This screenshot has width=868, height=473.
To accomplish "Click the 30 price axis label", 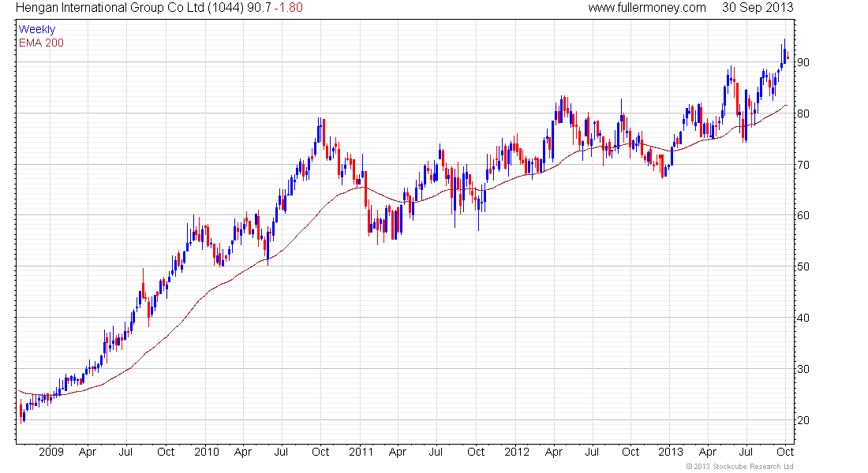I will click(803, 369).
